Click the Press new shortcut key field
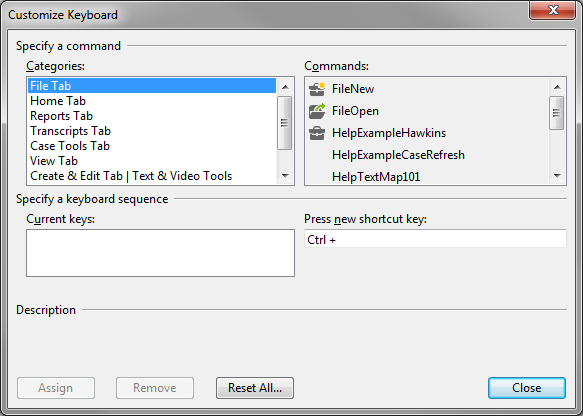This screenshot has height=416, width=583. 435,239
